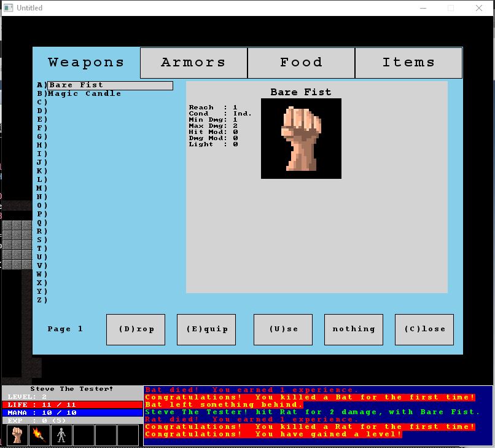This screenshot has height=448, width=495.
Task: Switch to the Items tab
Action: pos(408,63)
